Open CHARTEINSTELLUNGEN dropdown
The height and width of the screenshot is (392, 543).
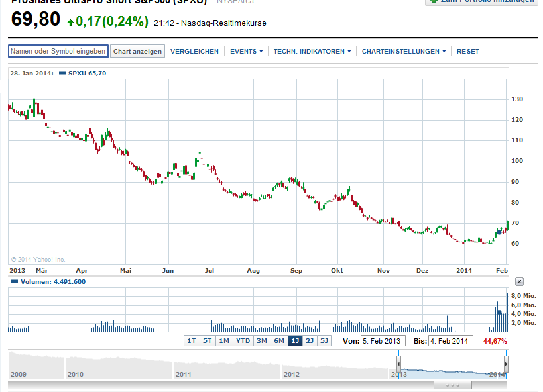coord(404,51)
